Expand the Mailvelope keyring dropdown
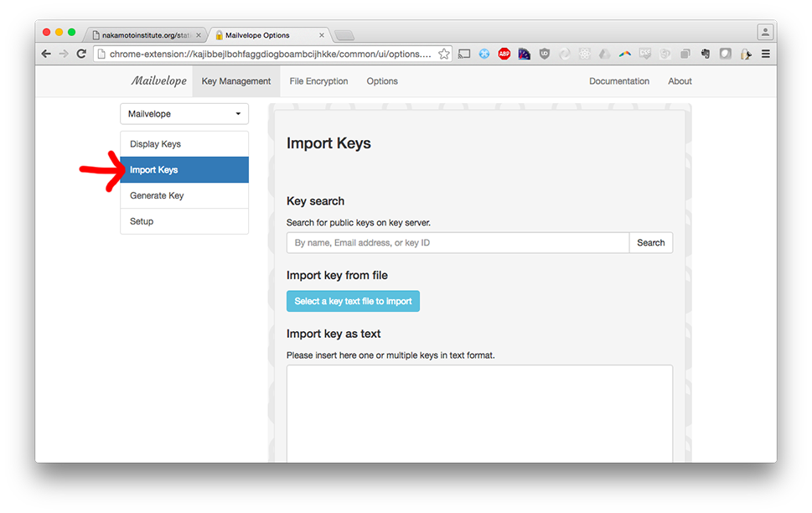Image resolution: width=812 pixels, height=513 pixels. pyautogui.click(x=184, y=114)
